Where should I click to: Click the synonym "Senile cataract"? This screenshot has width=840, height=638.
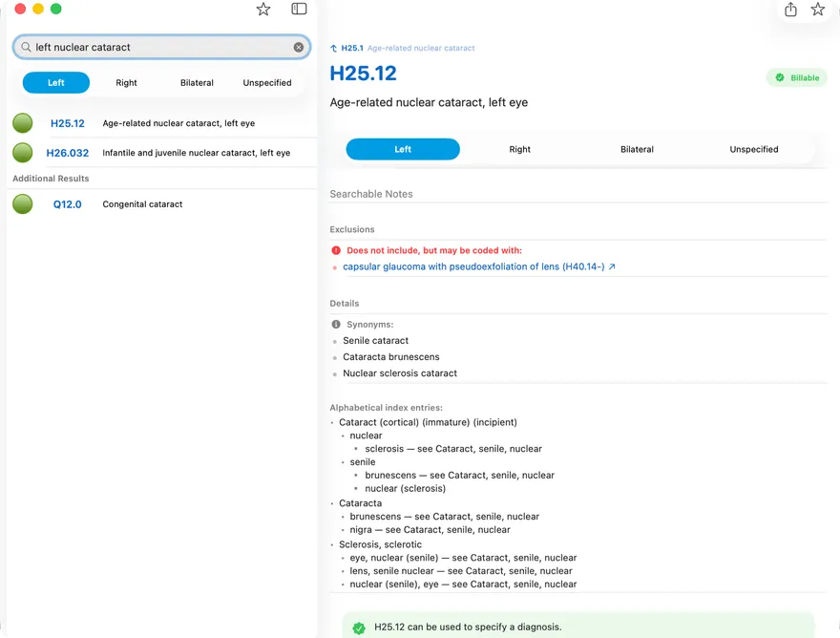[375, 340]
